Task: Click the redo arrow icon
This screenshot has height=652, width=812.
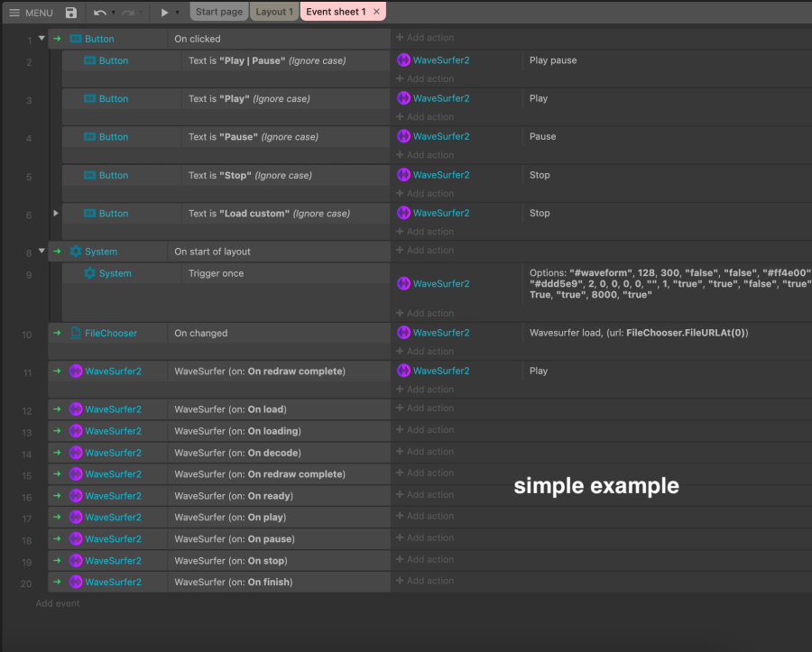Action: pos(128,13)
